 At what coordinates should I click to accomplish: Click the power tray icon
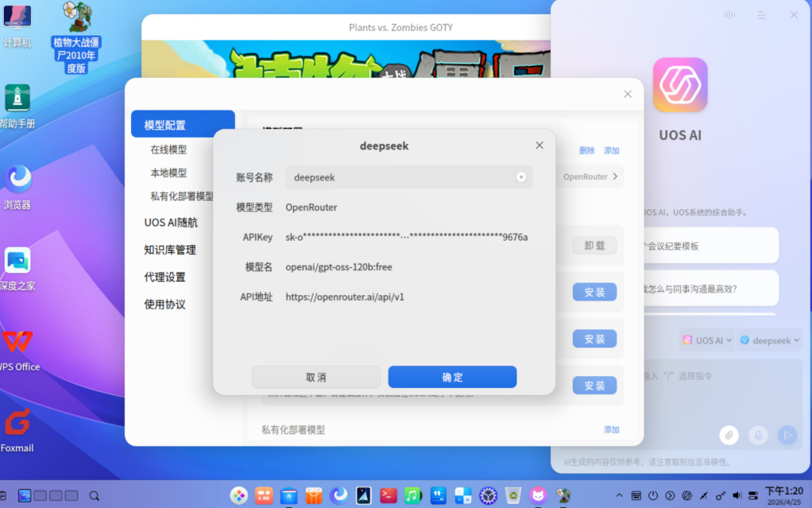click(653, 495)
